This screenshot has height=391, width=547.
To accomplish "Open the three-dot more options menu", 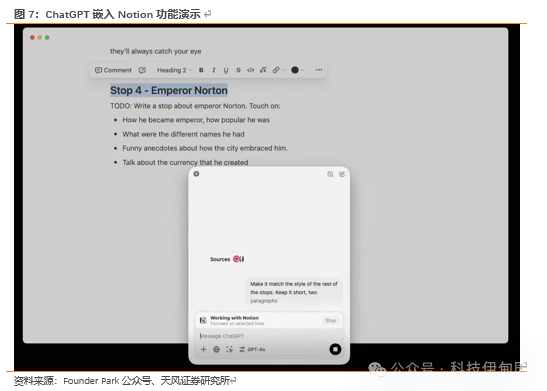I will (319, 70).
